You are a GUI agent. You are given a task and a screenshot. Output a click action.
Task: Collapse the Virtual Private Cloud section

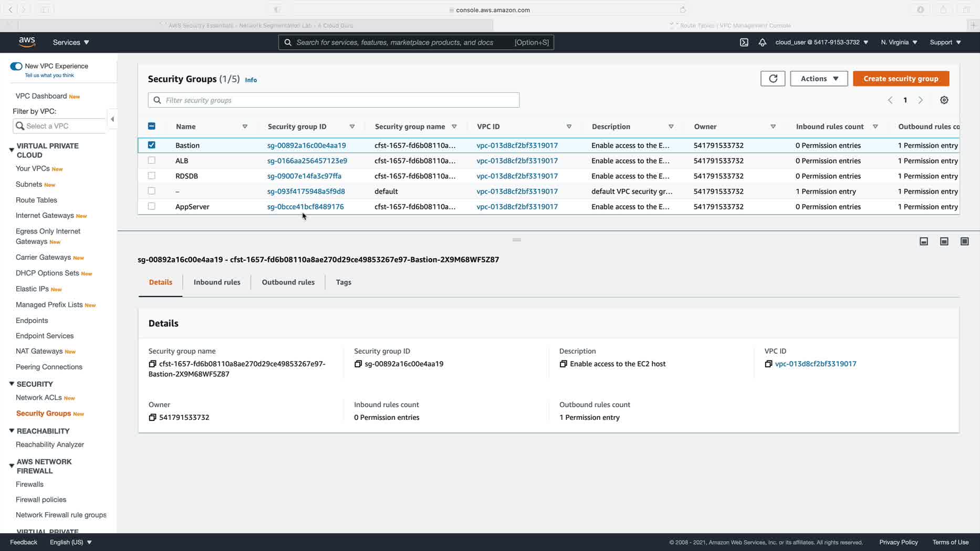(12, 150)
